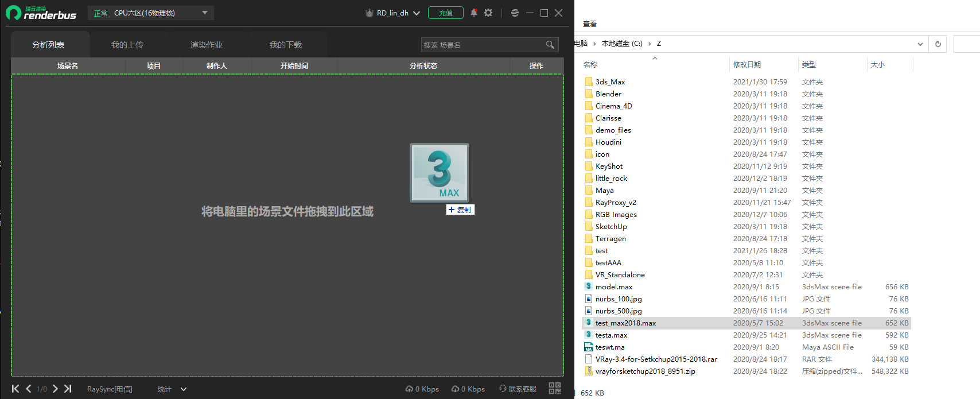
Task: Click 联系客服 contact support
Action: [x=518, y=389]
